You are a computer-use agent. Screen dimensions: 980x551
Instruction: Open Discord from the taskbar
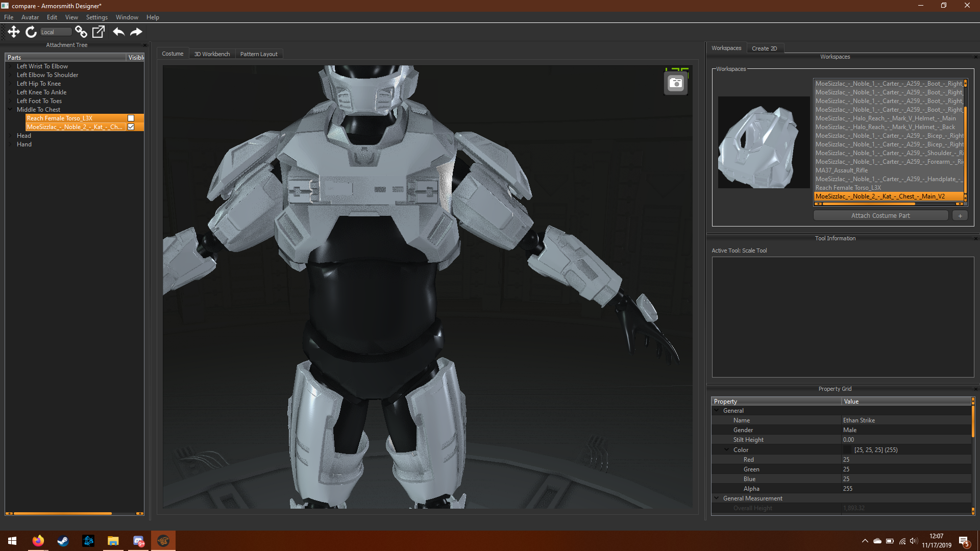pos(138,541)
